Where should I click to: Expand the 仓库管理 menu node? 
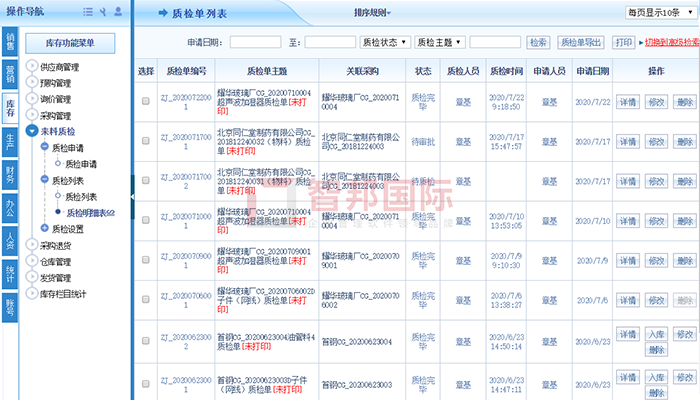(32, 261)
